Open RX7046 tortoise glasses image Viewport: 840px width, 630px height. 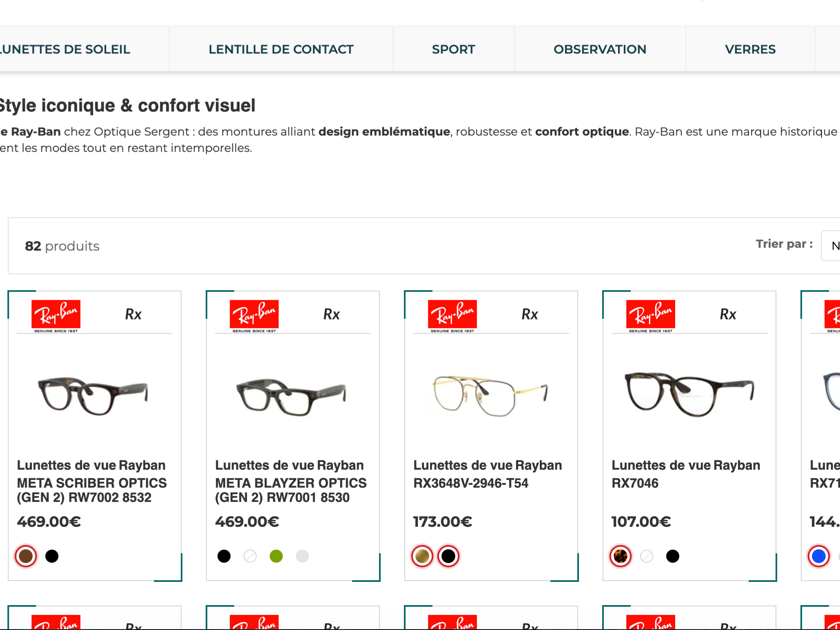[689, 394]
